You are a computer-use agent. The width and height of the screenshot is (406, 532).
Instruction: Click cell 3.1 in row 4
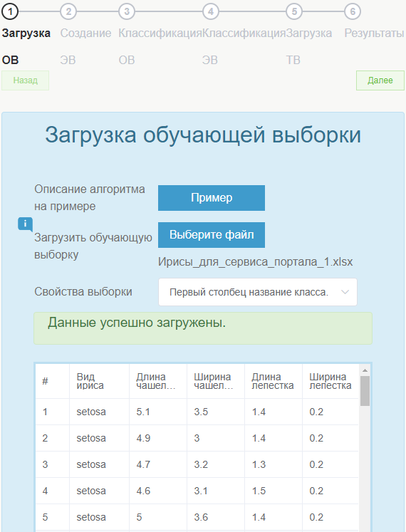[x=216, y=491]
